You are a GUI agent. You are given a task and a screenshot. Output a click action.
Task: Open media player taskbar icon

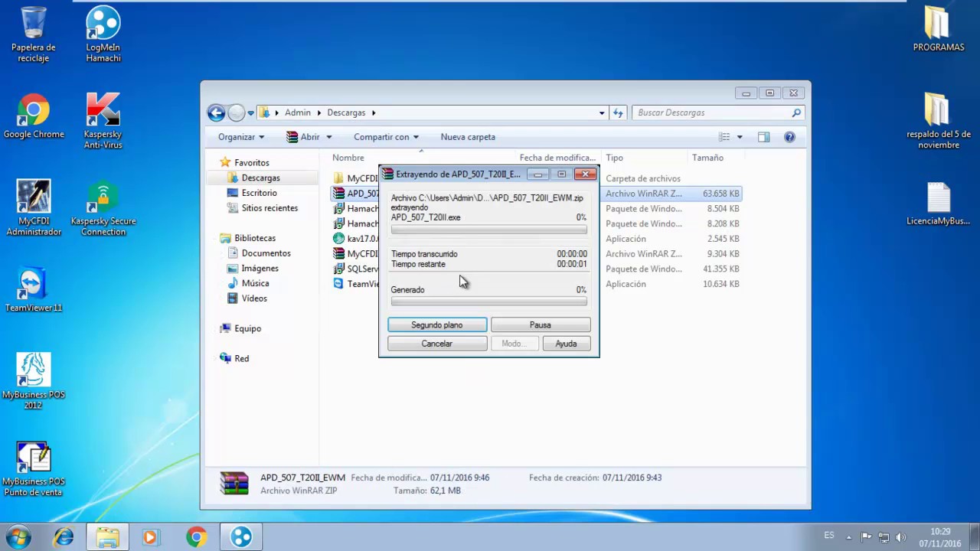[152, 537]
